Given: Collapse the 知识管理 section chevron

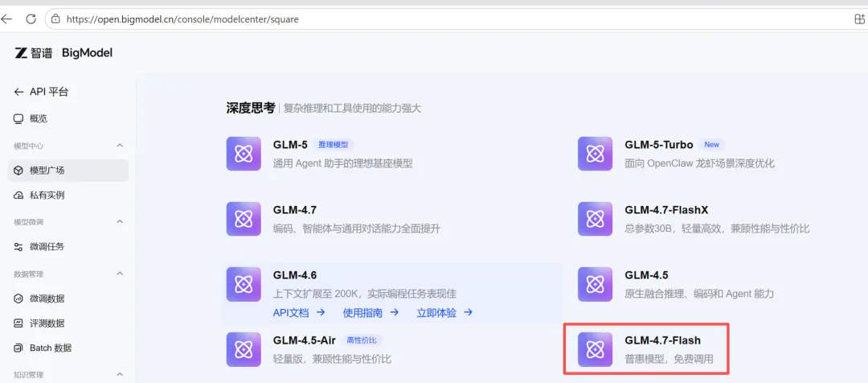Looking at the screenshot, I should pyautogui.click(x=120, y=374).
